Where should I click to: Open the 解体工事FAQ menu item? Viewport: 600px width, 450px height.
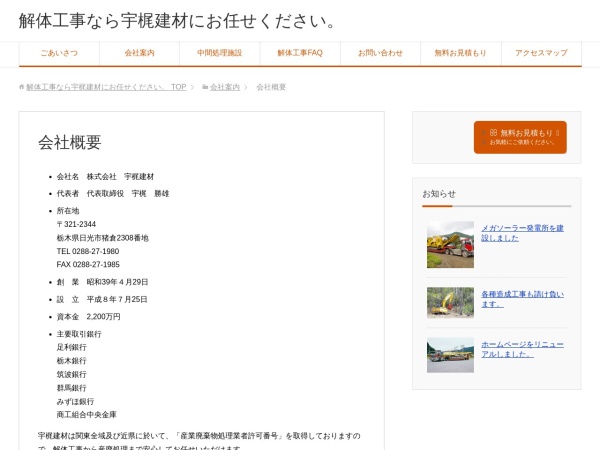click(x=300, y=53)
